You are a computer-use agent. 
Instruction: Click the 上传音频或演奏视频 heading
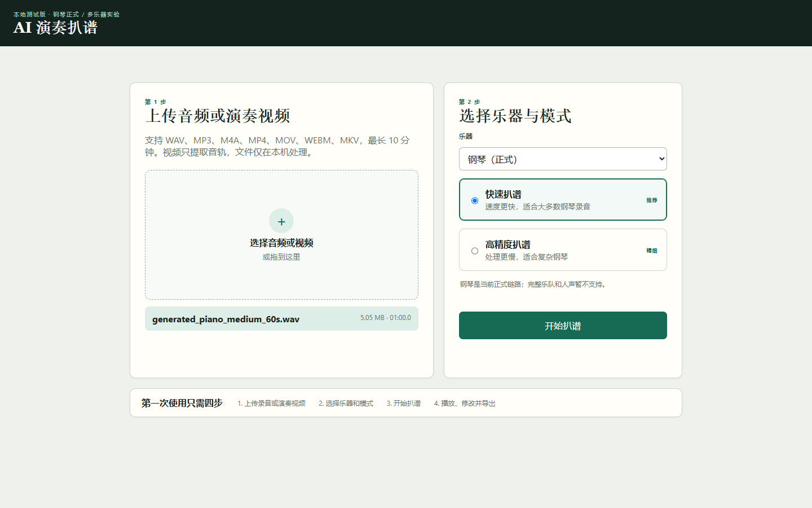pyautogui.click(x=218, y=116)
